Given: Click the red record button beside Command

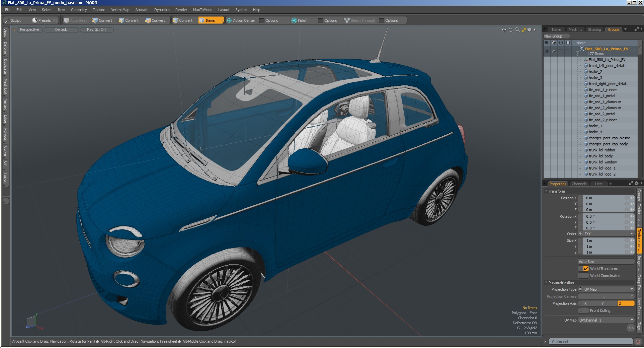Looking at the screenshot, I should point(638,342).
